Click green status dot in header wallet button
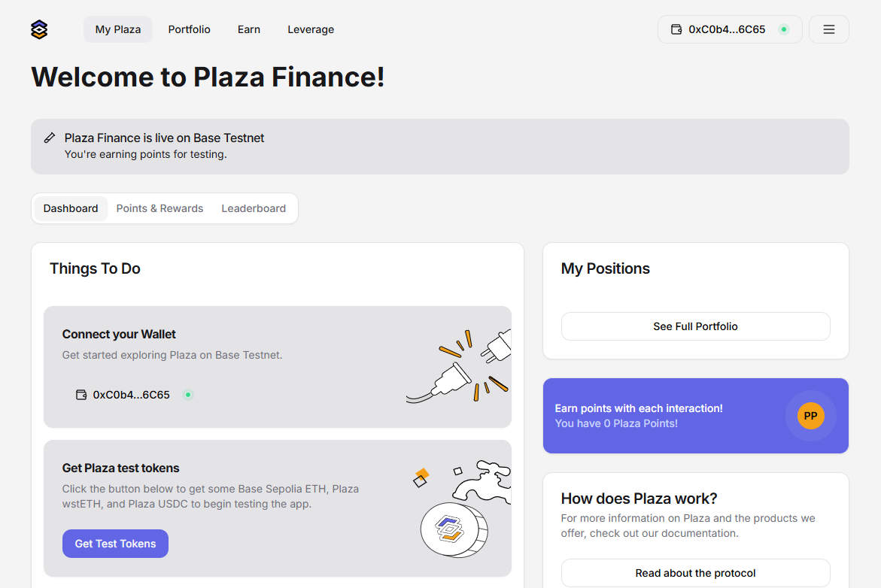The width and height of the screenshot is (881, 588). 784,29
